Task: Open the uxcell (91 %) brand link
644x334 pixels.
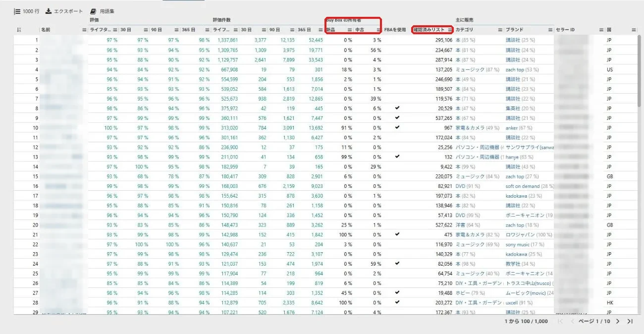Action: click(x=519, y=303)
